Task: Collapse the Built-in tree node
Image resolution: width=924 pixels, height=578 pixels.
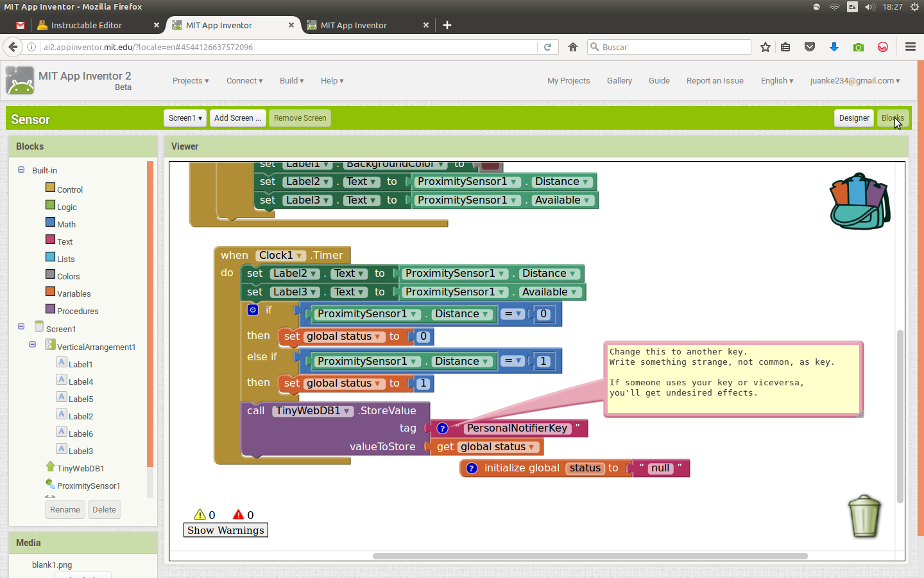Action: tap(21, 170)
